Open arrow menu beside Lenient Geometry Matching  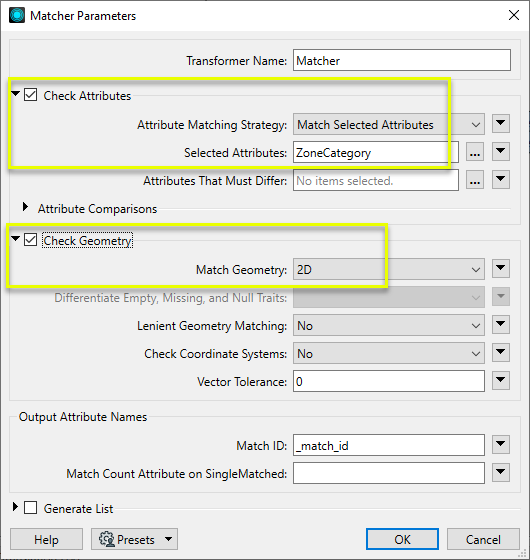point(501,325)
